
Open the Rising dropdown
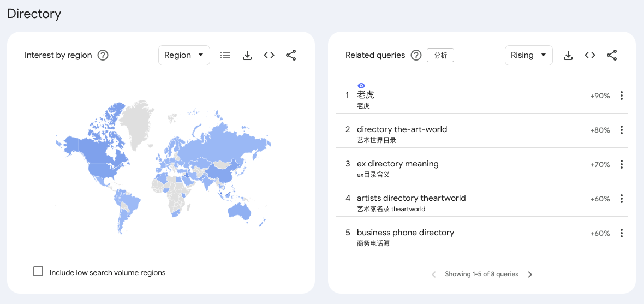click(529, 55)
